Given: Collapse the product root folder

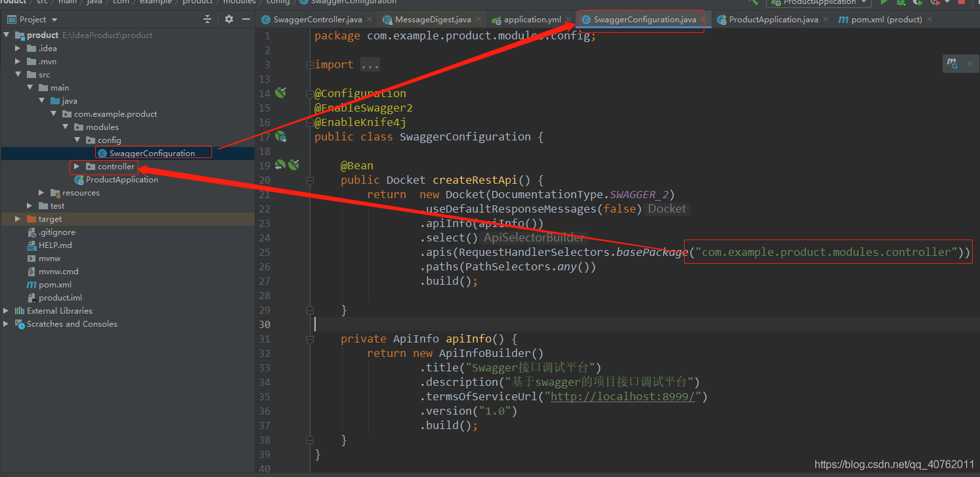Looking at the screenshot, I should tap(7, 35).
